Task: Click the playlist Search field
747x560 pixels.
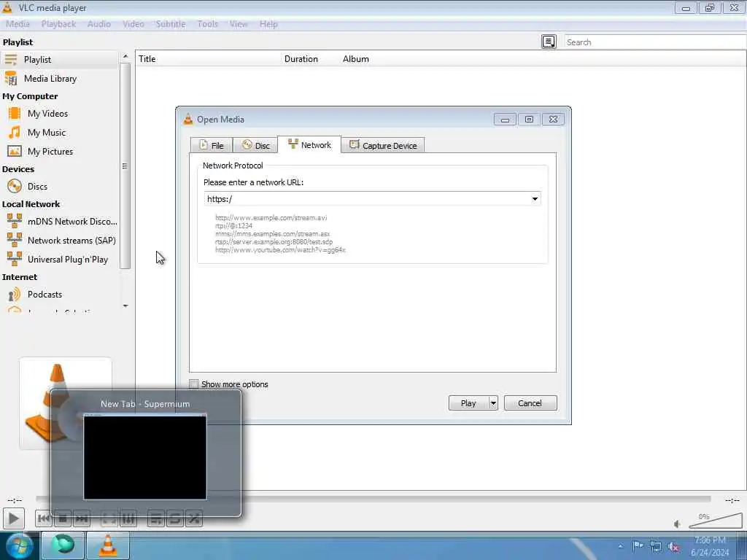Action: coord(655,42)
